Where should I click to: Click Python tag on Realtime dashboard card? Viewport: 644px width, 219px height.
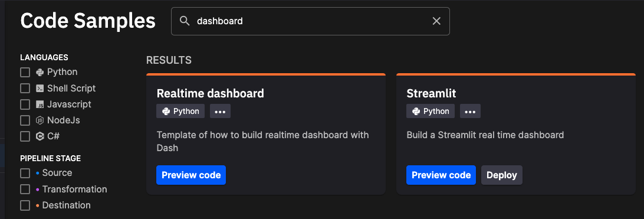(x=180, y=112)
